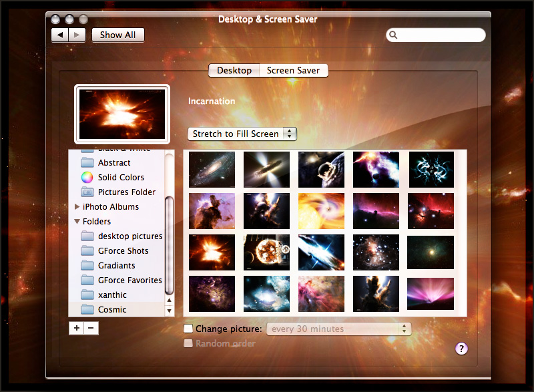Select the yellow swirling vortex wallpaper thumbnail
Viewport: 534px width, 392px height.
[x=321, y=211]
